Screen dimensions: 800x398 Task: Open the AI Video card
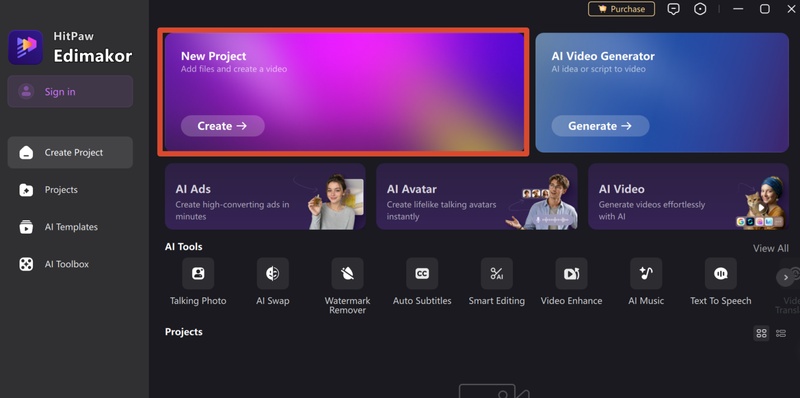[x=688, y=196]
